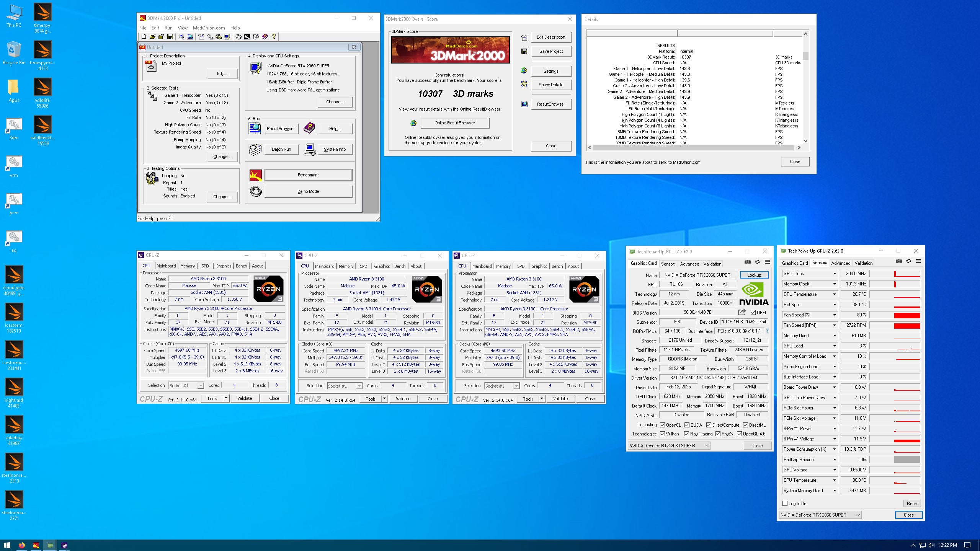Switch to Mainboard tab in leftmost CPU-Z
Viewport: 980px width, 551px height.
(166, 266)
